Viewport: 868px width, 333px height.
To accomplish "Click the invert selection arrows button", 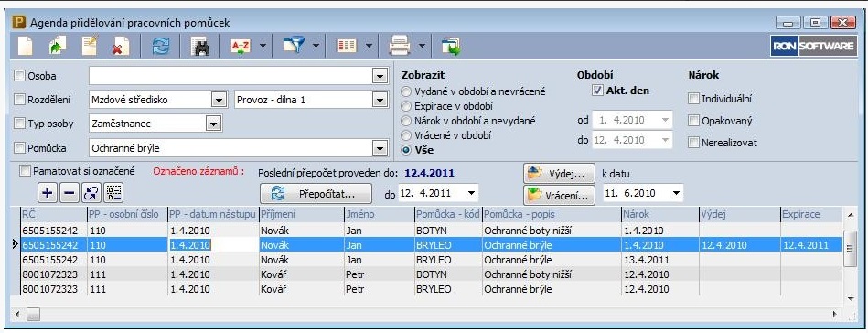I will coord(91,193).
